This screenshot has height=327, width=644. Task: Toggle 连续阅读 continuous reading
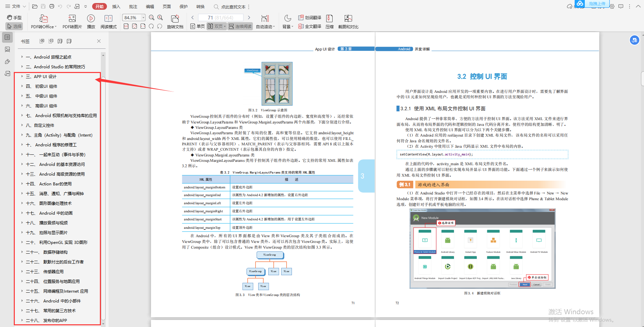coord(240,26)
